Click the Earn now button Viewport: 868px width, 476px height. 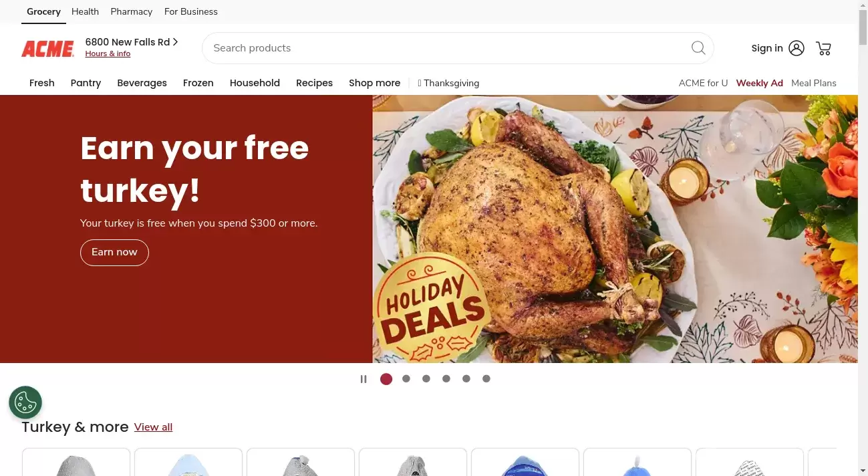point(114,252)
